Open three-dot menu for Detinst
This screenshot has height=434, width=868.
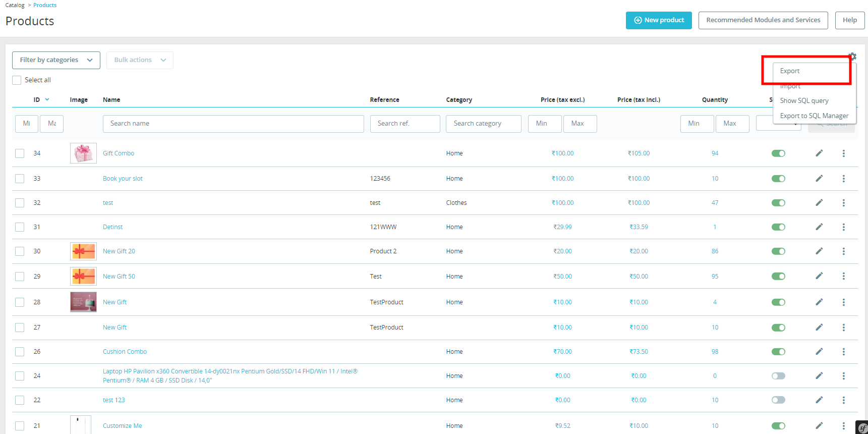coord(843,227)
